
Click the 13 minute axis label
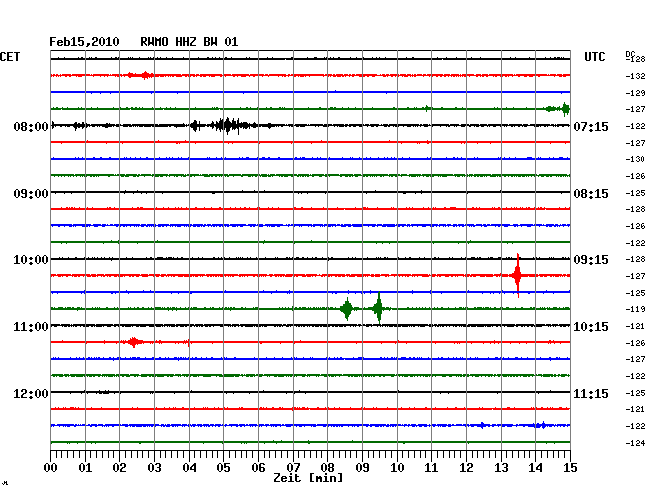click(501, 468)
